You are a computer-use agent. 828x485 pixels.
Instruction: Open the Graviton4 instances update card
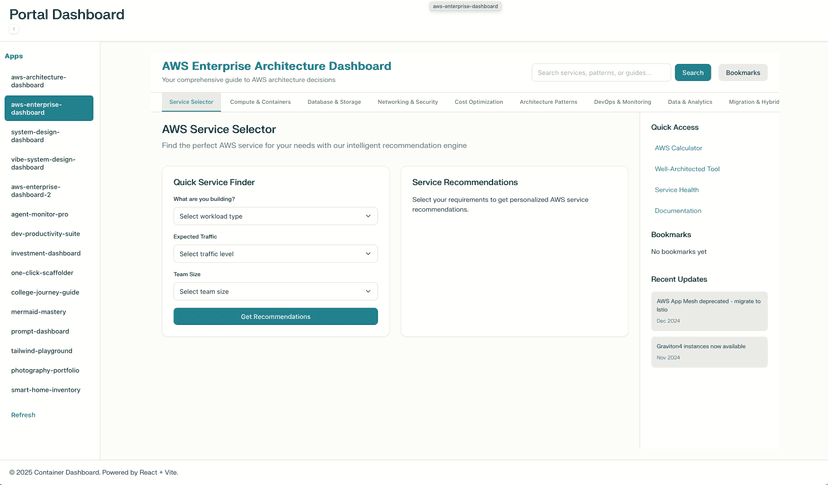click(709, 352)
